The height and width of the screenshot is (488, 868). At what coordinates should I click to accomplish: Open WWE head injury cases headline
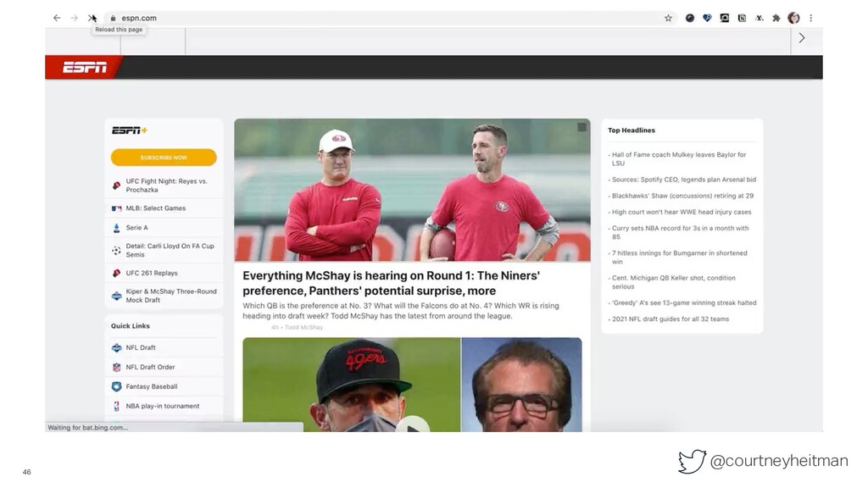(682, 212)
